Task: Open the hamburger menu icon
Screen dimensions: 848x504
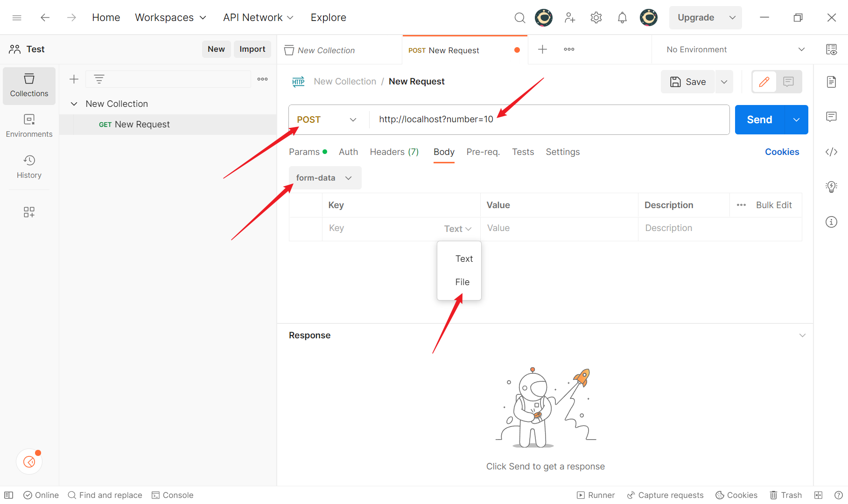Action: click(17, 18)
